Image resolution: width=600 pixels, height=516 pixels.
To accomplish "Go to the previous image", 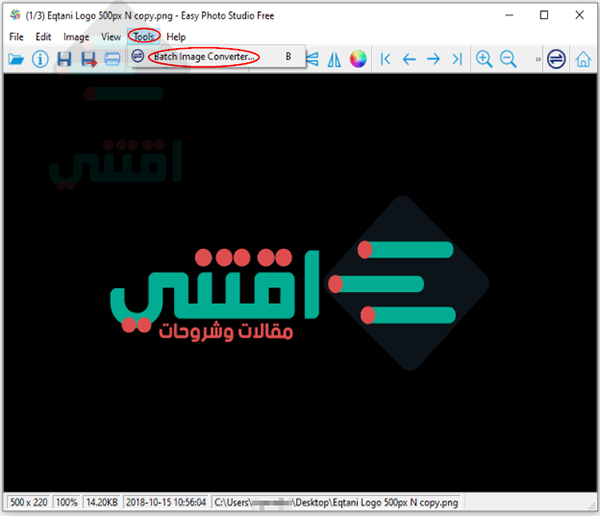I will click(x=409, y=59).
